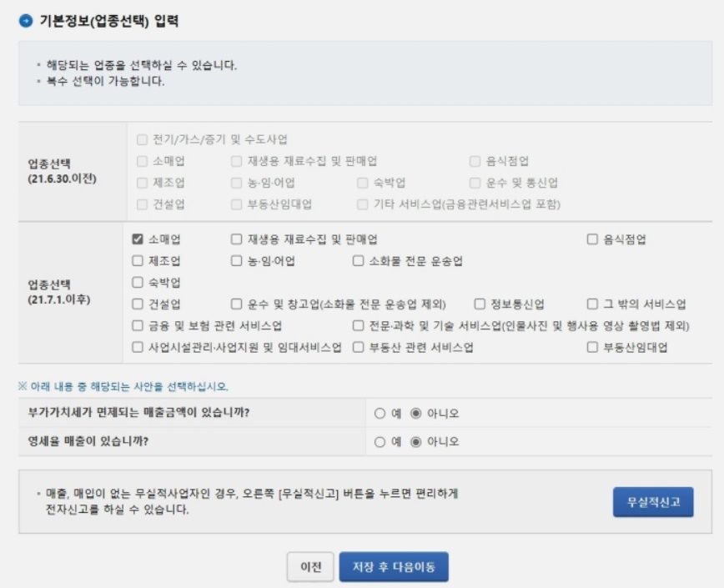Check disabled 부동산임대업 box (21.6.30.이전)
The image size is (724, 588).
(236, 204)
